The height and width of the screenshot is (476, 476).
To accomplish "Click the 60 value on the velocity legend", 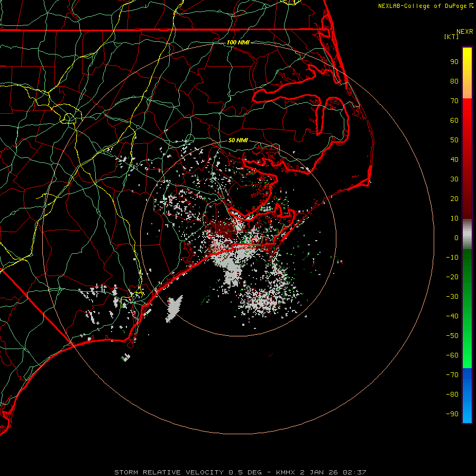I will (454, 120).
